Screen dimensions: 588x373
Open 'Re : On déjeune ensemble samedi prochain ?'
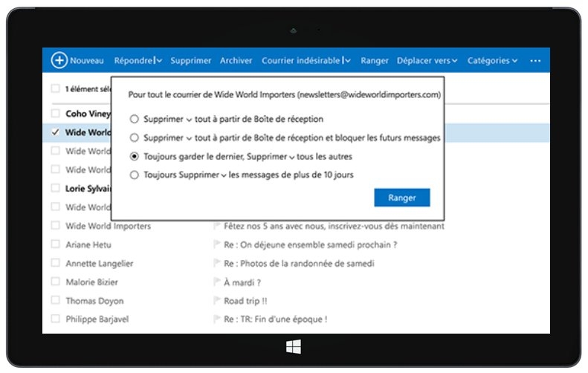pos(310,244)
